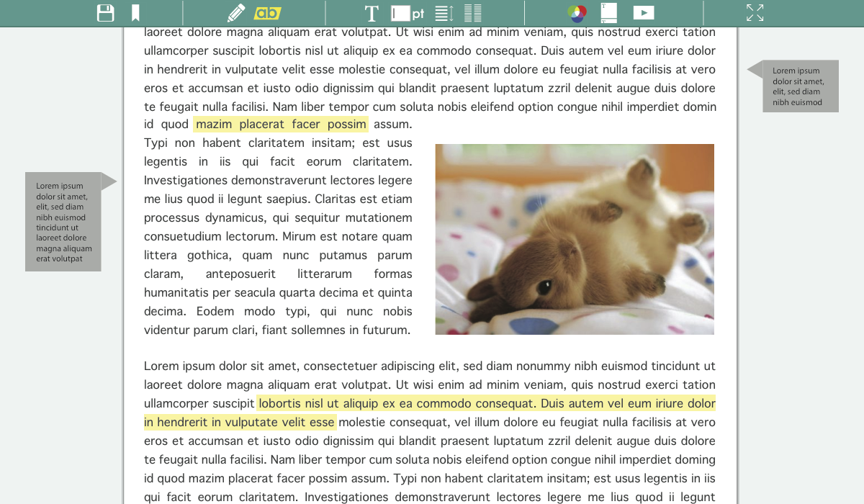This screenshot has height=504, width=864.
Task: Click the font size pt input box
Action: pos(400,14)
